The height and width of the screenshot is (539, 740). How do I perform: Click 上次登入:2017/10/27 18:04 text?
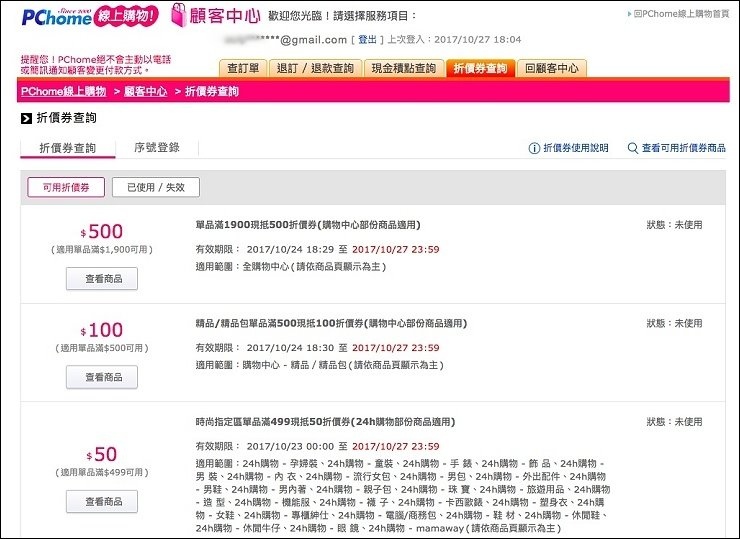click(x=454, y=40)
